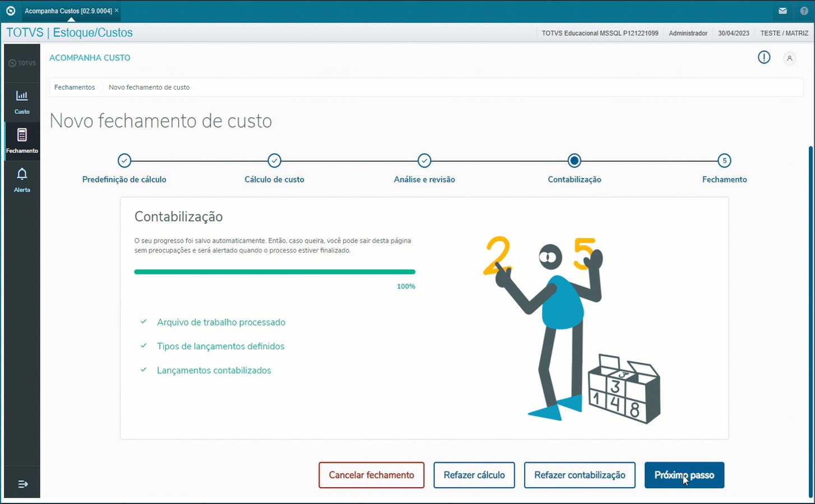Switch to Acompanha Custos tab
The image size is (815, 504).
tap(68, 11)
